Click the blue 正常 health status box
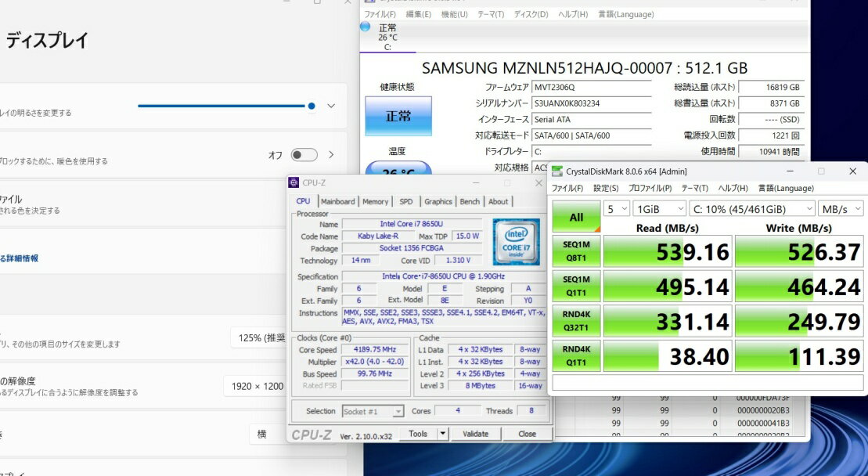The height and width of the screenshot is (476, 868). pyautogui.click(x=398, y=116)
